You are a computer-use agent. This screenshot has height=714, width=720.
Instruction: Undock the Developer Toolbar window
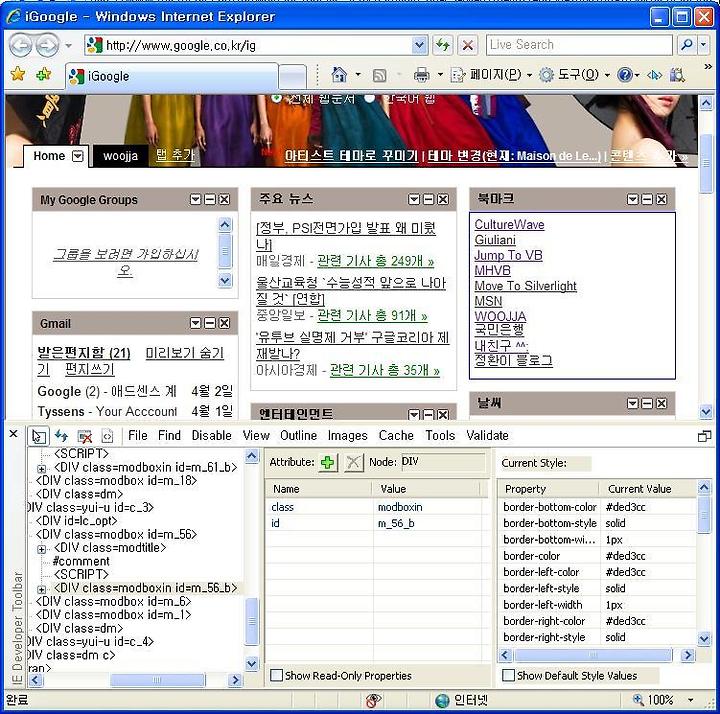tap(704, 436)
